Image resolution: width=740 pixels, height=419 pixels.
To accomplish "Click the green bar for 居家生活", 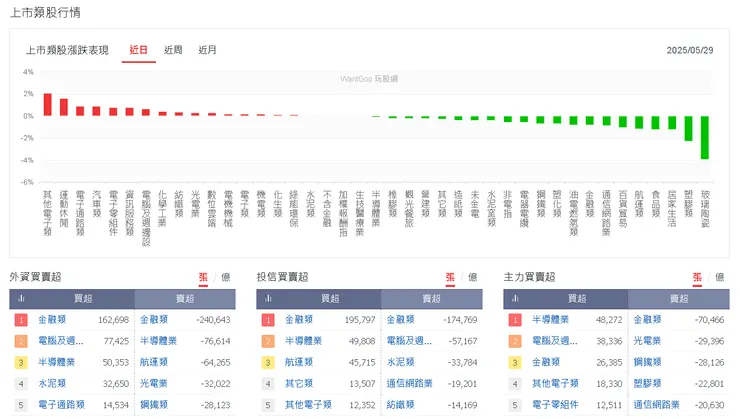I will 672,123.
